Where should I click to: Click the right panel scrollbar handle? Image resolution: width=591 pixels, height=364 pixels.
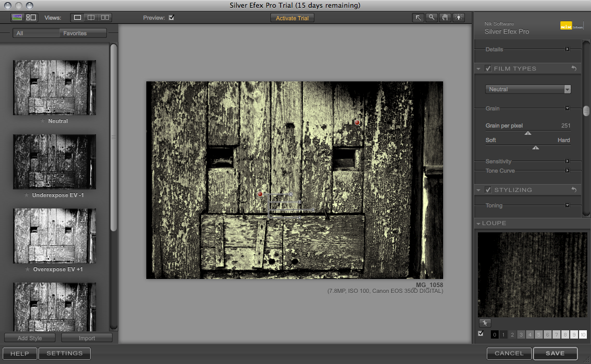[x=586, y=111]
